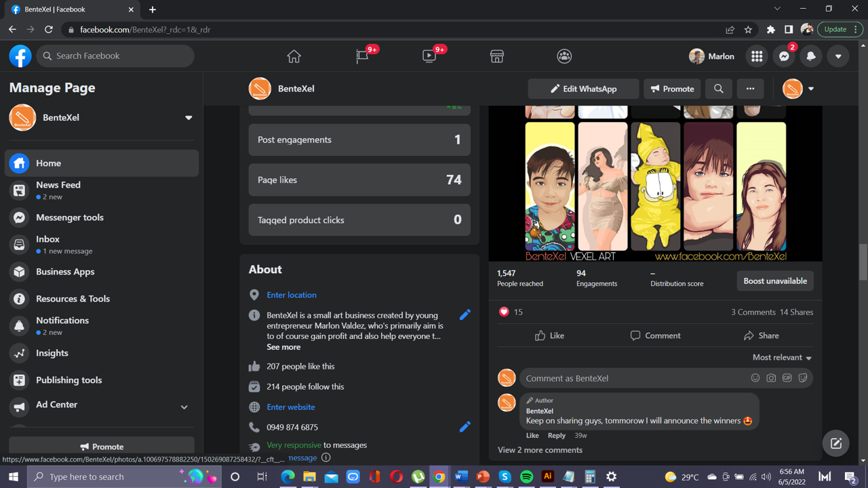
Task: Open the Pages flag icon in top navigation
Action: click(x=362, y=56)
